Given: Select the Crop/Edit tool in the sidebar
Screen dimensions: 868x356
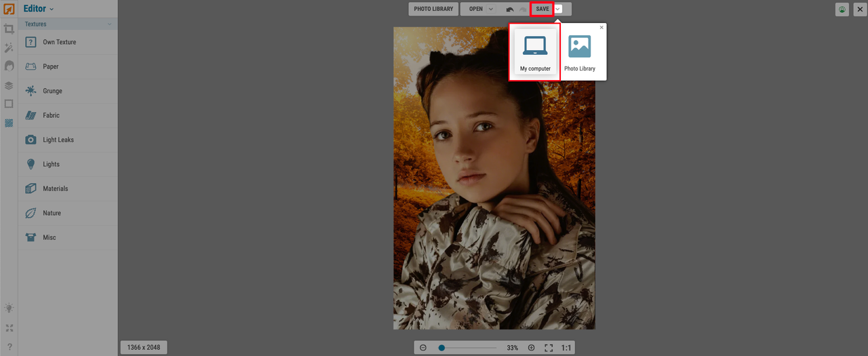Looking at the screenshot, I should tap(9, 29).
